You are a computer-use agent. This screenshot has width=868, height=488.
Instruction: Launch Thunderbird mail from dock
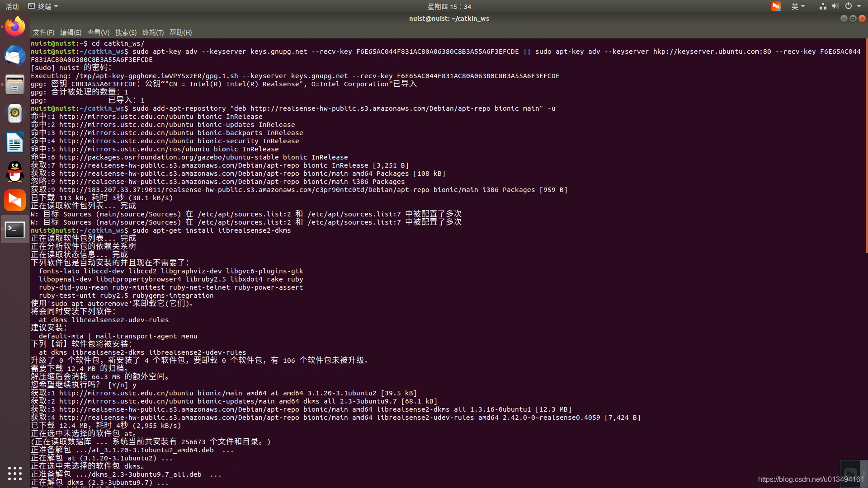coord(15,56)
